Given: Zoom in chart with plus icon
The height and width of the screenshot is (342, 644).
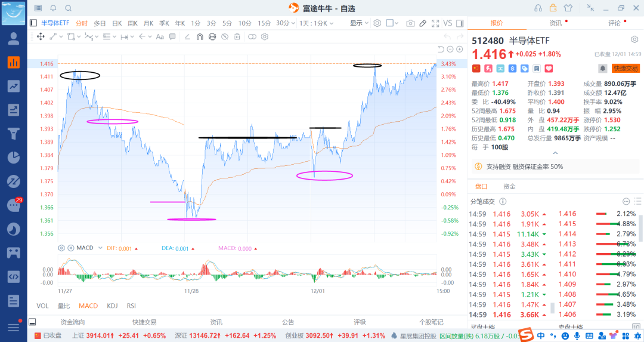Looking at the screenshot, I should pos(460,50).
